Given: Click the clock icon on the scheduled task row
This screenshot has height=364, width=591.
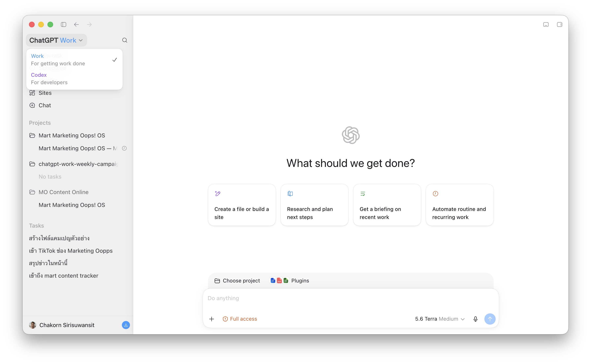Looking at the screenshot, I should (x=124, y=148).
